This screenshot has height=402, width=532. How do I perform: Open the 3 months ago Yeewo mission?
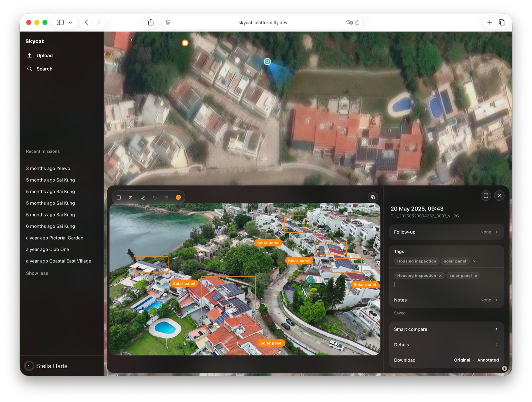coord(48,168)
